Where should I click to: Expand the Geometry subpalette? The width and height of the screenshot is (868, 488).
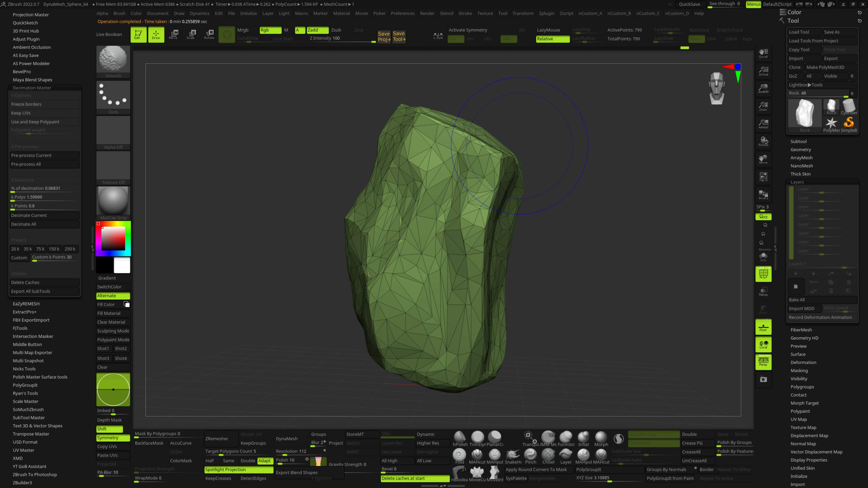801,150
